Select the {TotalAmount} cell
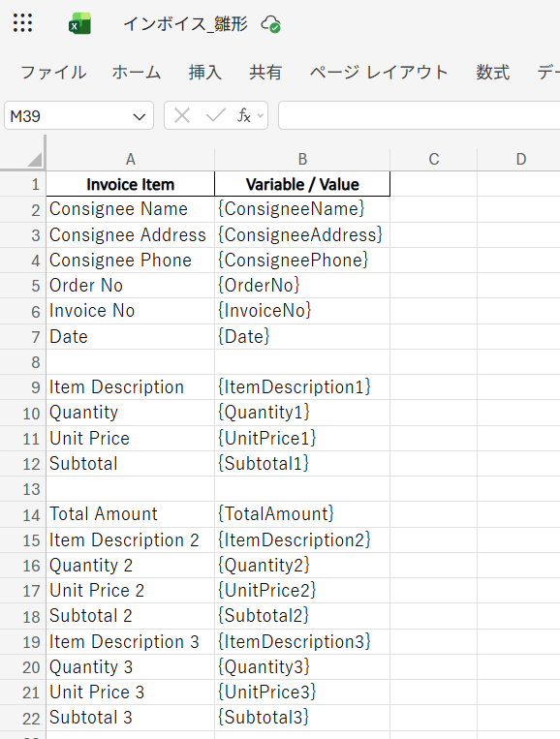The height and width of the screenshot is (739, 560). [x=302, y=514]
